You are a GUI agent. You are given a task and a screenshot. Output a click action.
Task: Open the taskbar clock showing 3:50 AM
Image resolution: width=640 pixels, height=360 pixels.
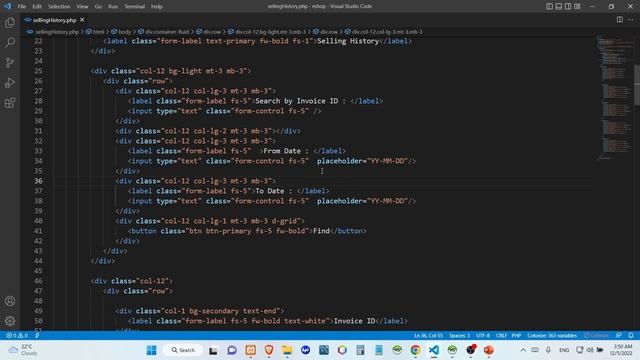coord(621,350)
